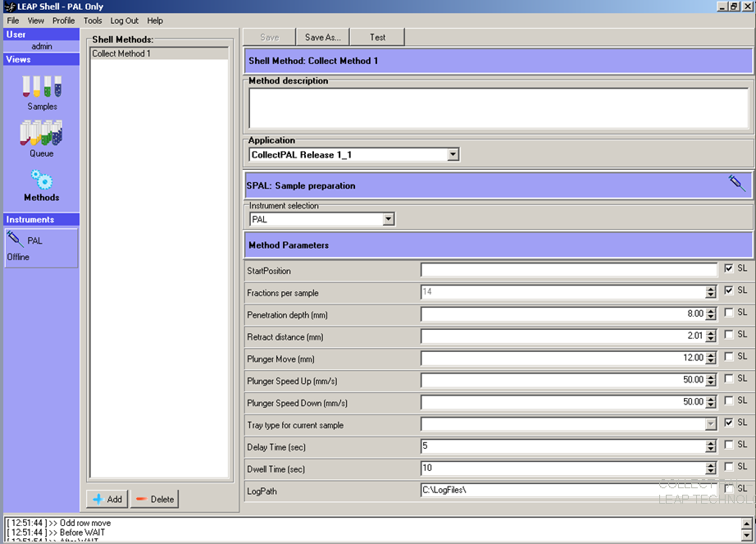Open the Instrument selection PAL dropdown

[x=389, y=219]
